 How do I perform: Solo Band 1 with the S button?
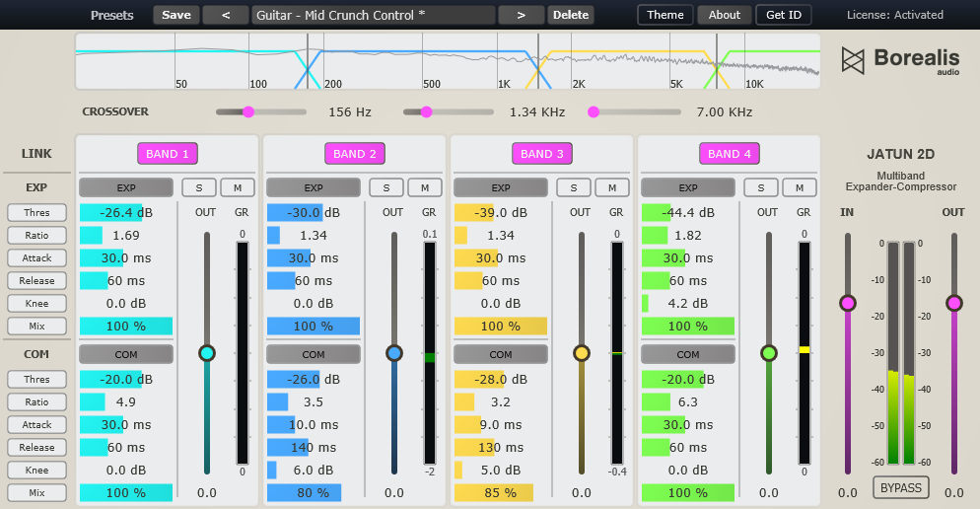[199, 187]
